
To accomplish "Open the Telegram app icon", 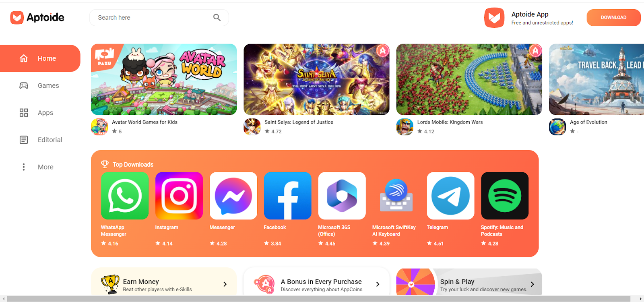I will point(450,196).
